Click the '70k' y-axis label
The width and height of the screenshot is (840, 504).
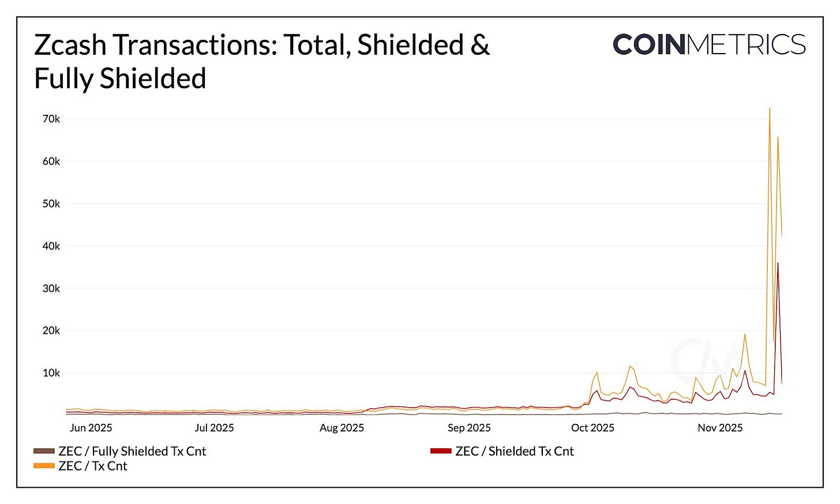pos(51,119)
